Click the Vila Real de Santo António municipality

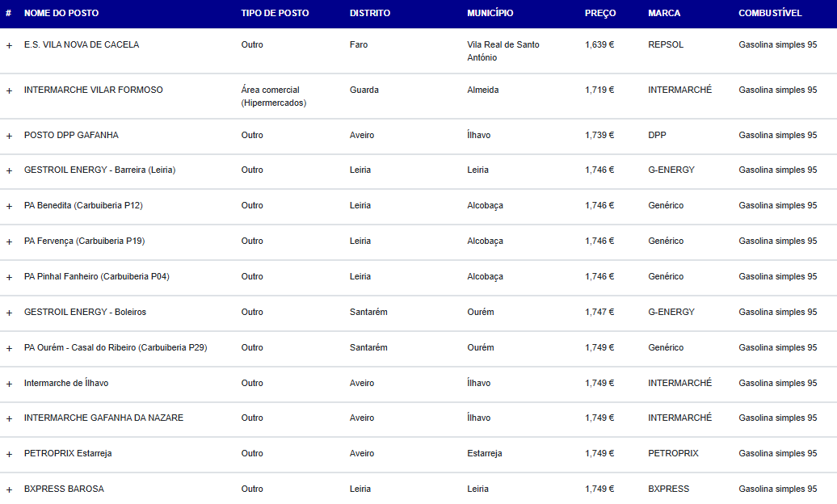503,51
